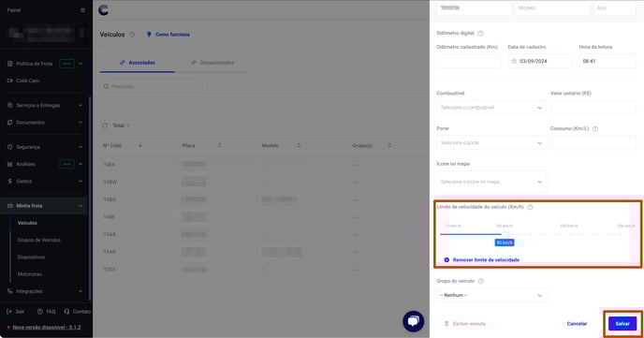This screenshot has height=338, width=644.
Task: Open the chat support bubble icon
Action: click(413, 321)
